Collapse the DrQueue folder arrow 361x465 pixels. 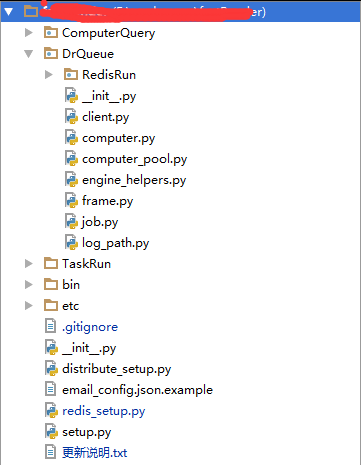tap(29, 54)
